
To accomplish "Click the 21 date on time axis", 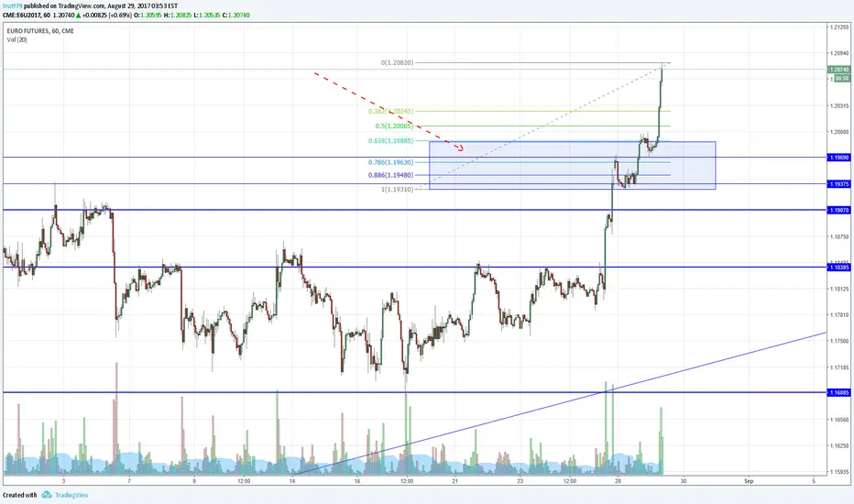I will [x=454, y=481].
